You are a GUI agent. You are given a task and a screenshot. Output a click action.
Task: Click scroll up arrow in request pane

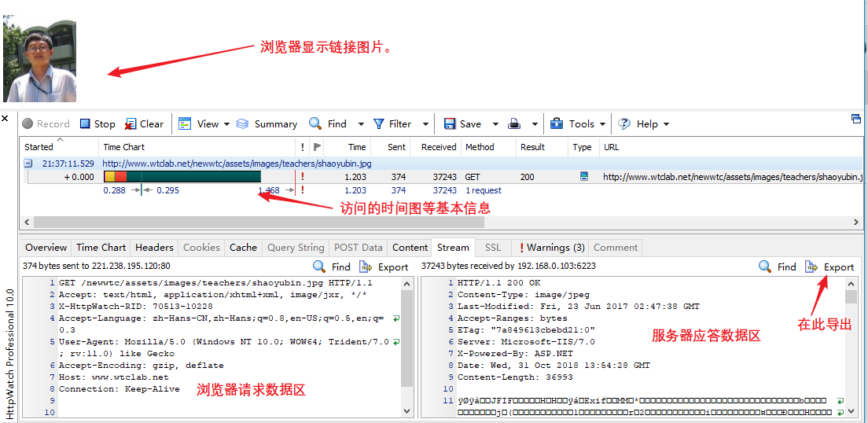(407, 284)
